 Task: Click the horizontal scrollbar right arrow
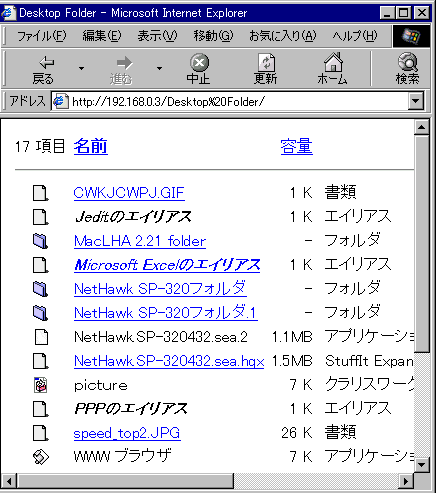(x=406, y=481)
